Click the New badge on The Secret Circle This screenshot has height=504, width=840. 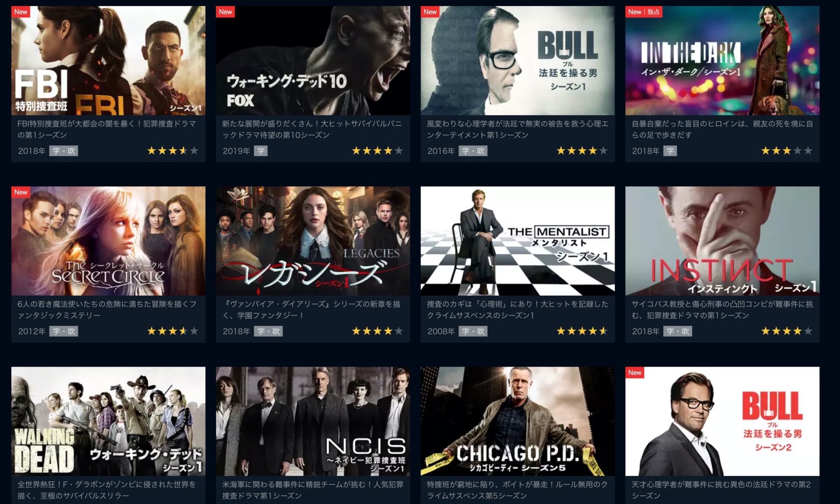tap(21, 192)
